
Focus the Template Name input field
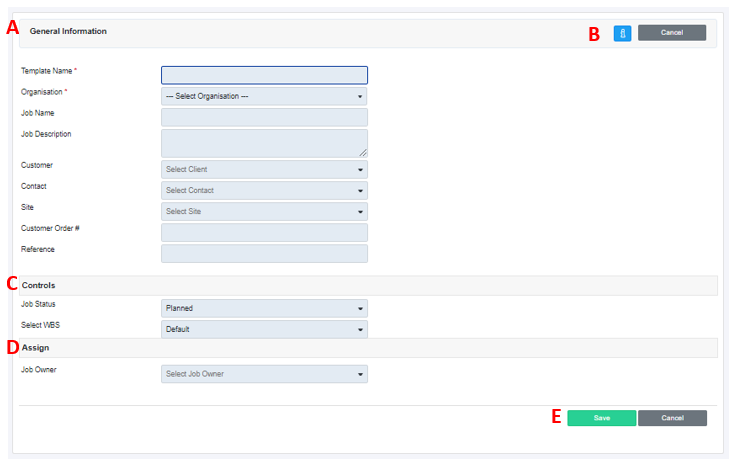click(264, 75)
